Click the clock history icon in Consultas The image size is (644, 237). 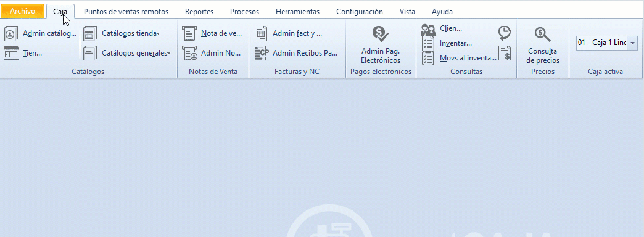505,33
